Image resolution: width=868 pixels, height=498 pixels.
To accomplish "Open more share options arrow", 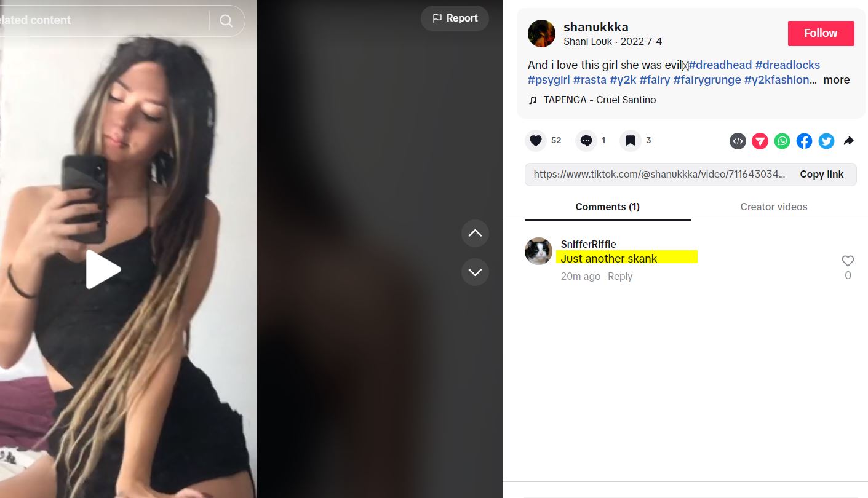I will tap(848, 141).
